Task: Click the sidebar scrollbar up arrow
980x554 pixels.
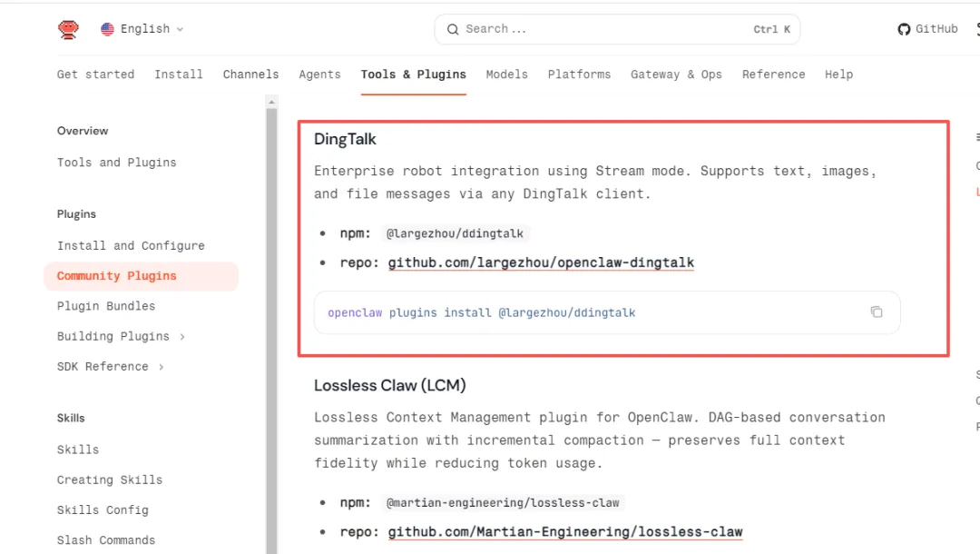Action: pos(271,102)
